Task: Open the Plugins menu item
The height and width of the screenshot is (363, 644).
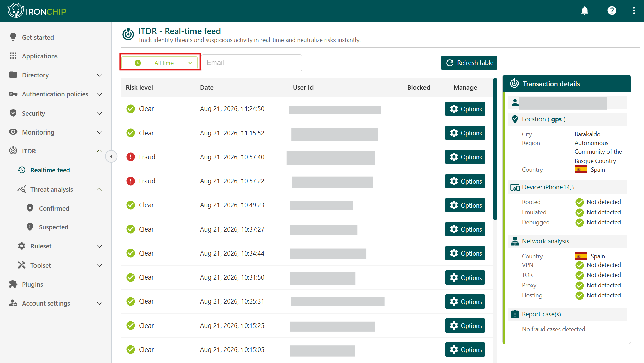Action: tap(32, 284)
